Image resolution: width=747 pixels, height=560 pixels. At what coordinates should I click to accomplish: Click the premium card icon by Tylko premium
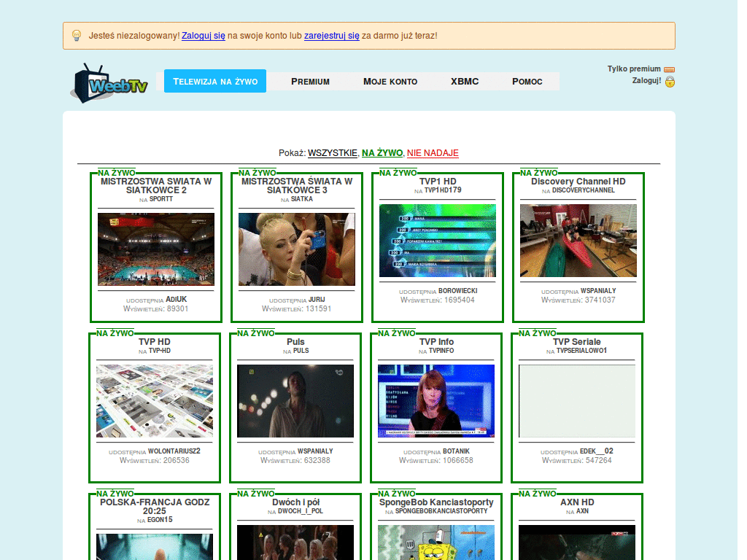pyautogui.click(x=670, y=69)
